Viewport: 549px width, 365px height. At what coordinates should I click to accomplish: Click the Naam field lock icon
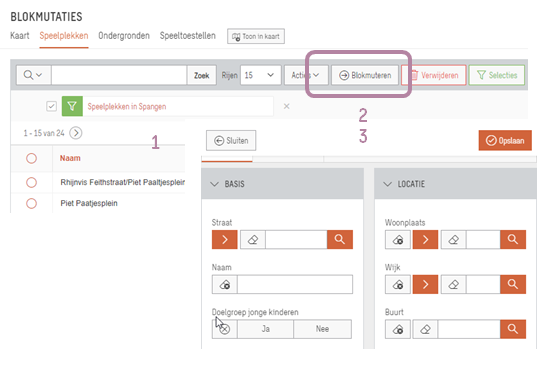[225, 284]
